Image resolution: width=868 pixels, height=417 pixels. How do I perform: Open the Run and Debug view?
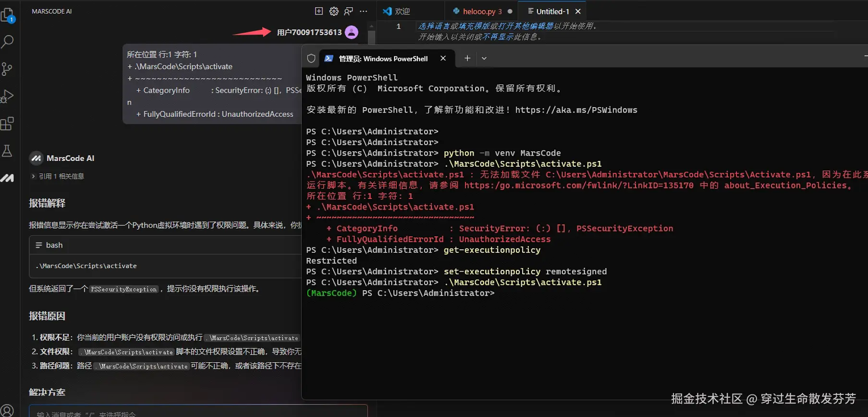[8, 96]
